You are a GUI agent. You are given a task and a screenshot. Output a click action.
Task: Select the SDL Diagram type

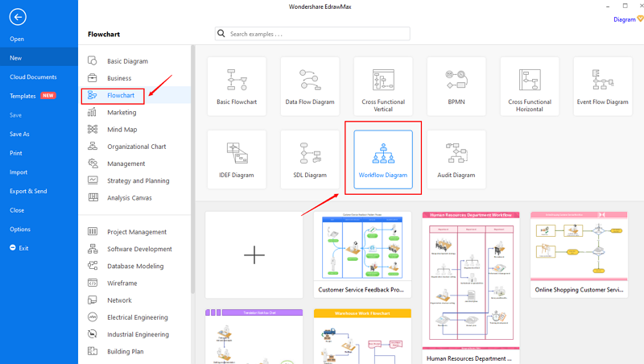tap(310, 159)
